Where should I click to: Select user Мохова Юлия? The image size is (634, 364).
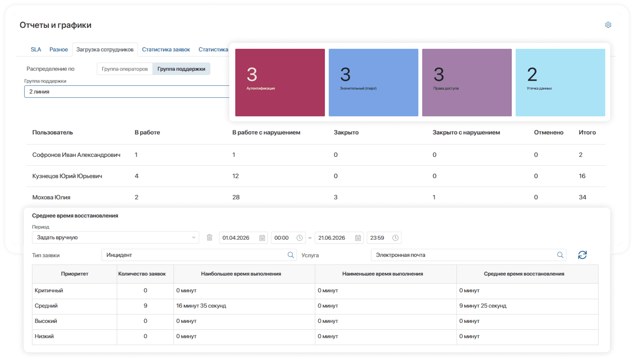click(x=51, y=197)
